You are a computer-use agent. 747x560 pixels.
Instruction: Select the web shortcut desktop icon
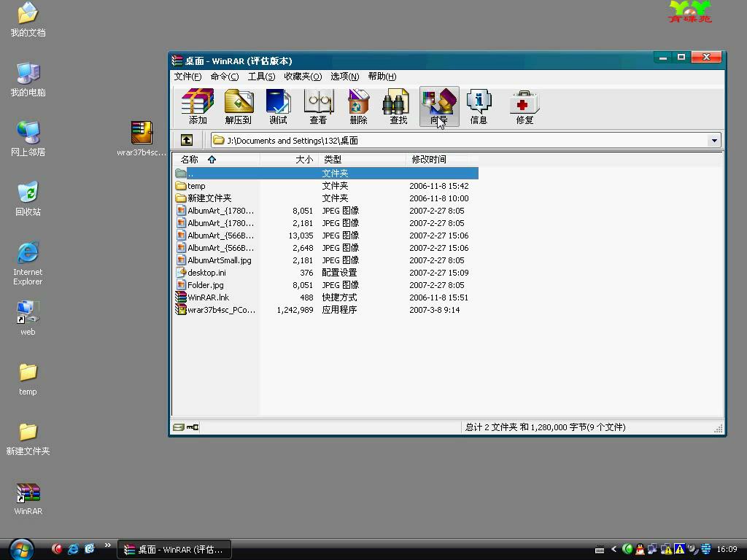point(28,318)
